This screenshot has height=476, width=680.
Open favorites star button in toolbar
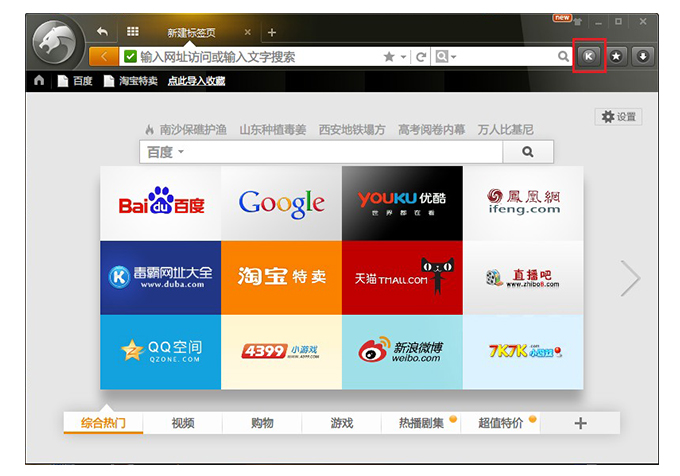(617, 56)
